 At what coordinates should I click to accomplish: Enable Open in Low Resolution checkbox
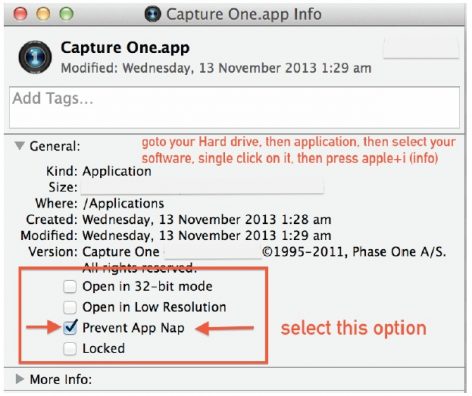70,307
